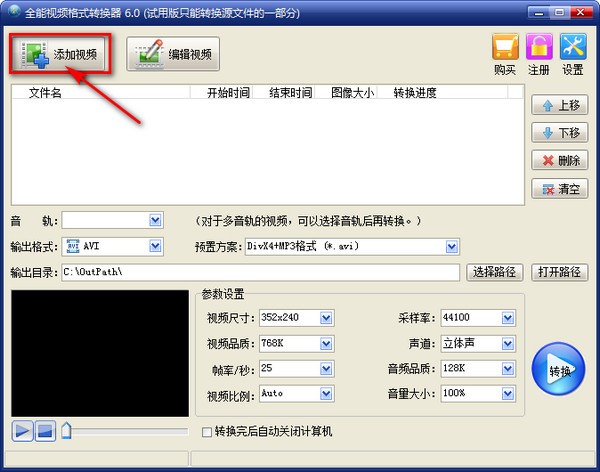
Task: Stop the video preview
Action: pos(45,431)
